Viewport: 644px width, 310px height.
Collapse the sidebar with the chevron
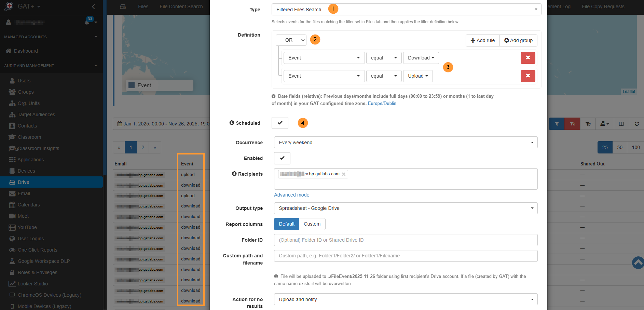tap(94, 6)
